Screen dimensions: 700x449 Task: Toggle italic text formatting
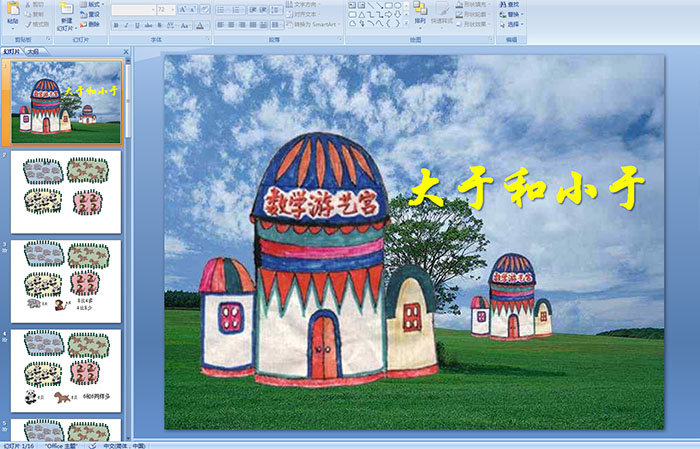click(x=125, y=25)
